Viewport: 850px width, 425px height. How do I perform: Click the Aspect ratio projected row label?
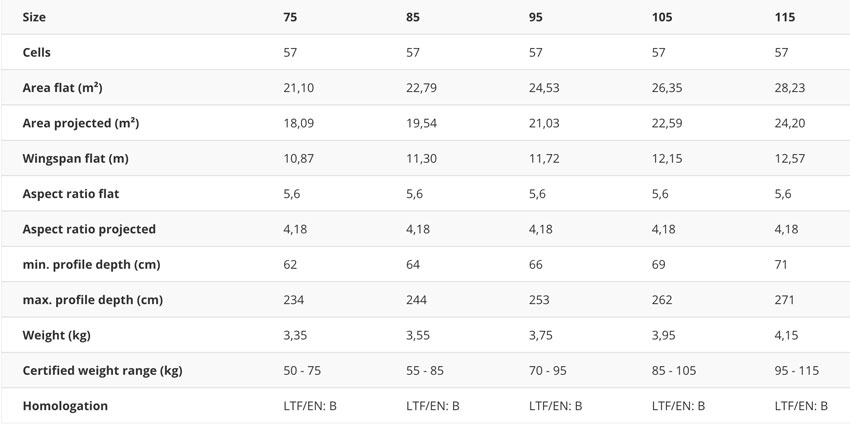click(x=89, y=229)
